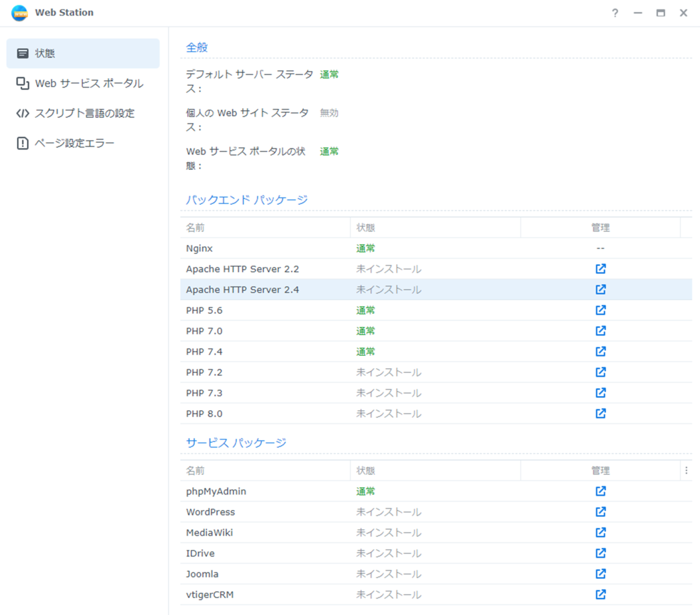Click 名前 column header in バックエンド パッケージ

(x=265, y=228)
